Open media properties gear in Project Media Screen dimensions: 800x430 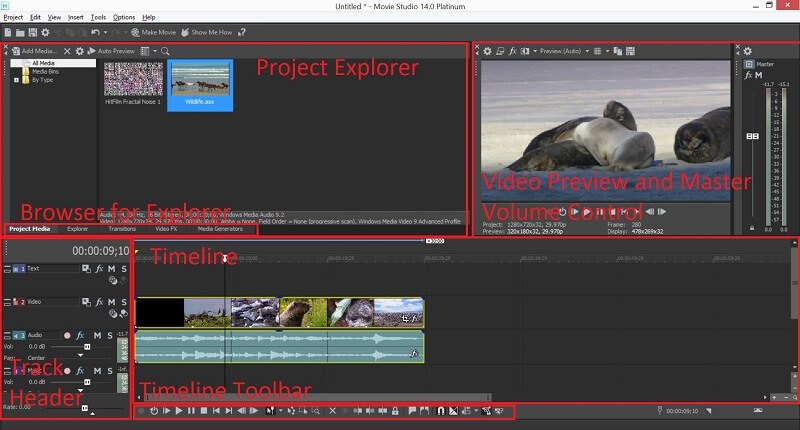[80, 51]
